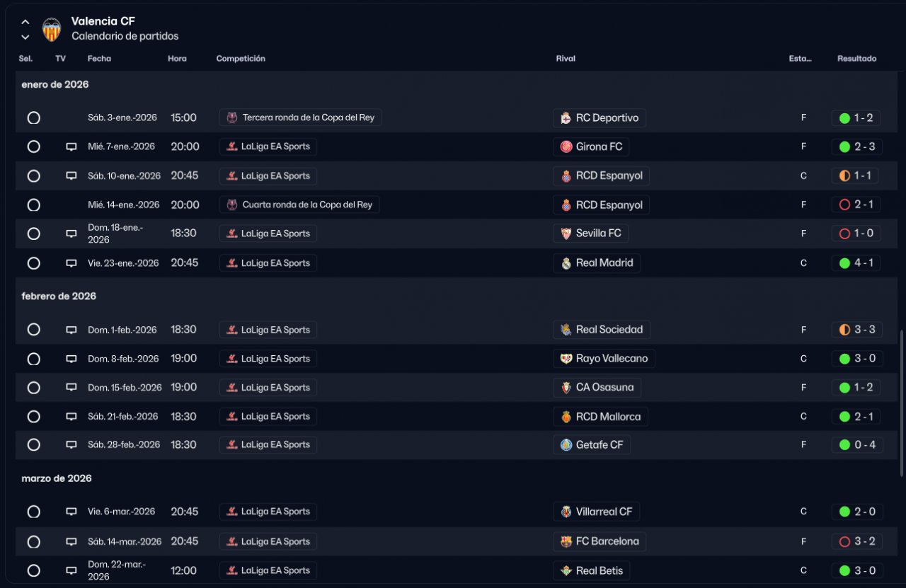Screen dimensions: 906x588
Task: Click the Real Sociedad crest icon
Action: [566, 330]
